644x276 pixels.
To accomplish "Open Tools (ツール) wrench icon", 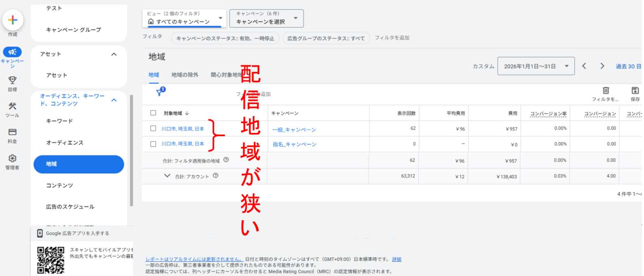I will pos(12,107).
